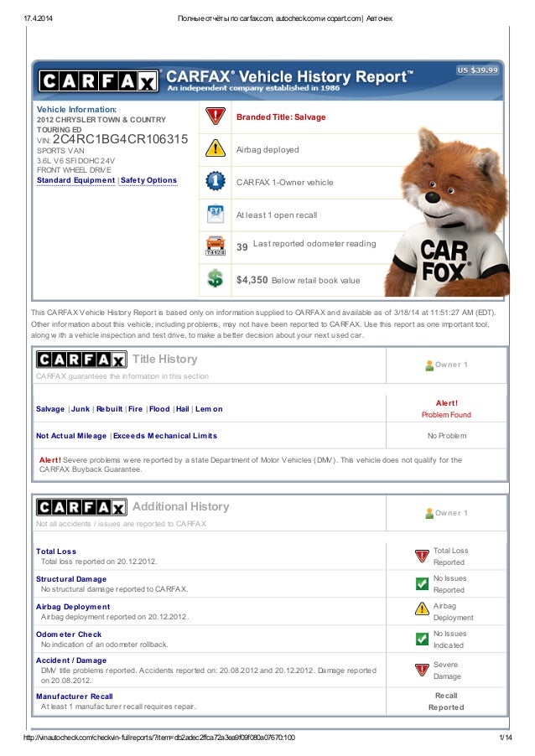
Task: Click the yellow Airbag deployed warning icon
Action: (216, 148)
